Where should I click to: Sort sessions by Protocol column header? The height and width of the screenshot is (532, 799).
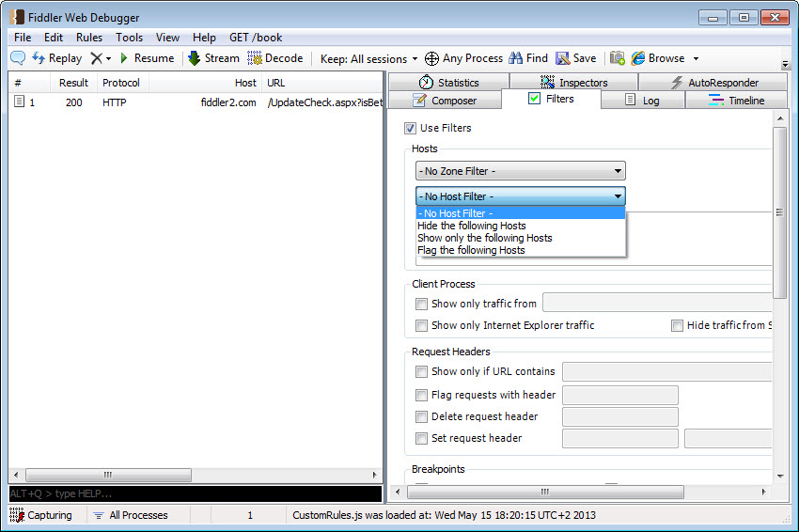[x=123, y=83]
